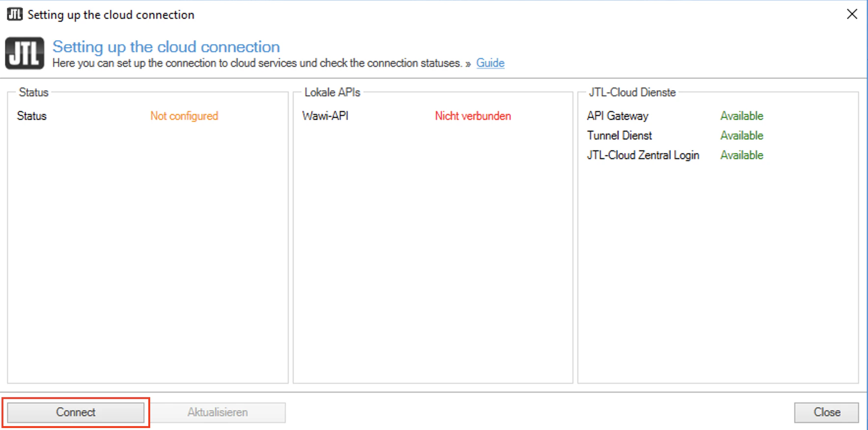Click the JTL-Cloud Dienste group title

[x=632, y=92]
